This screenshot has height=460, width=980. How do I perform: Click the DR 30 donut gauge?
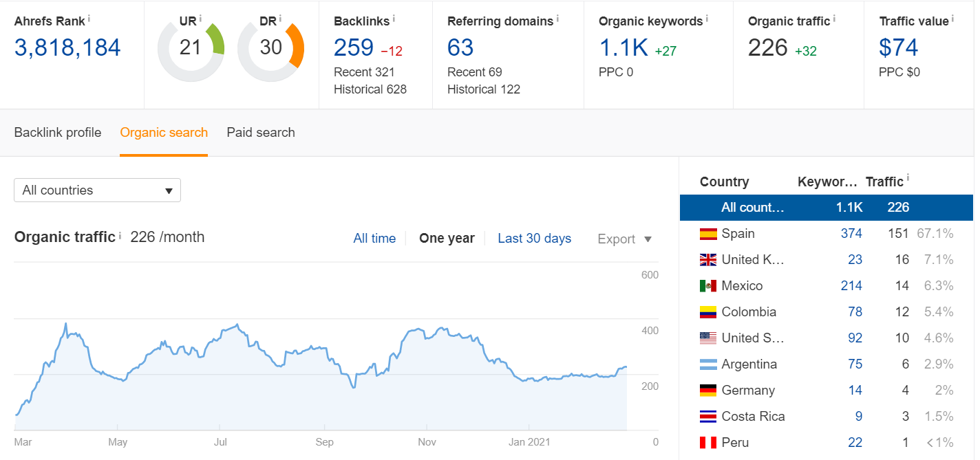[270, 48]
